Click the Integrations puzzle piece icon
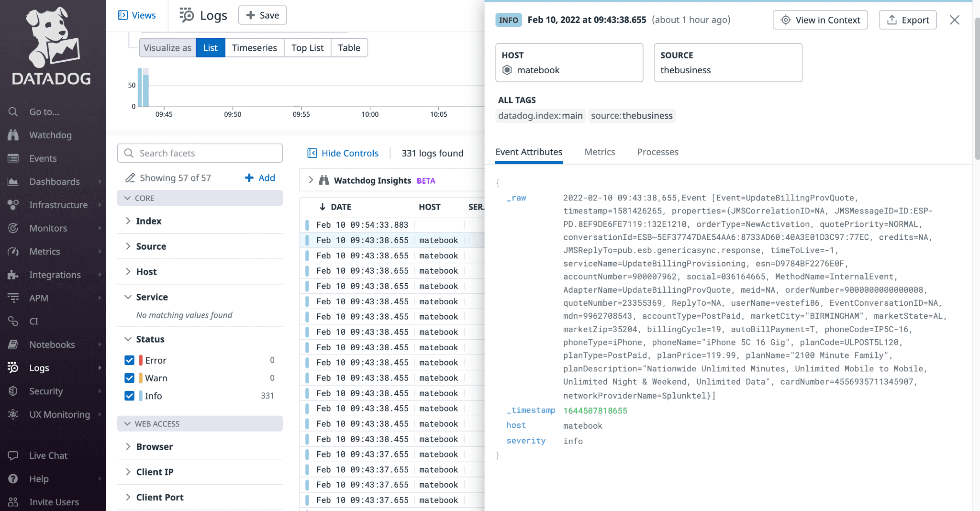Image resolution: width=980 pixels, height=511 pixels. [13, 275]
